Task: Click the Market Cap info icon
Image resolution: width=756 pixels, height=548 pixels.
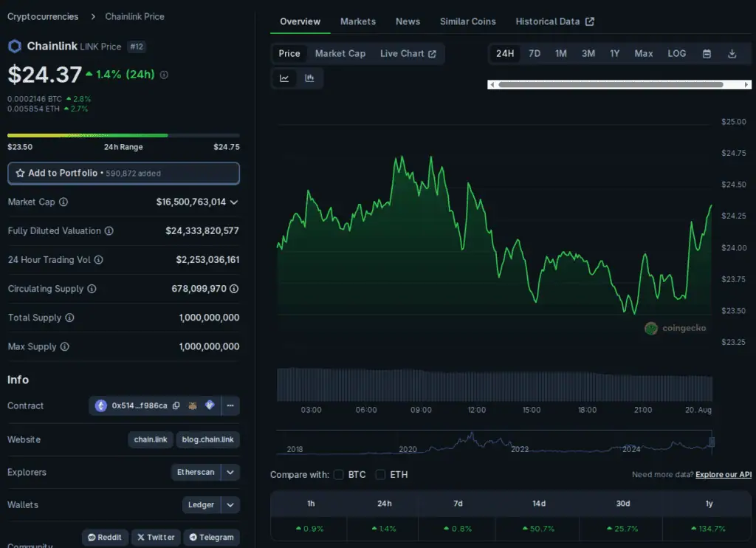Action: pos(63,202)
